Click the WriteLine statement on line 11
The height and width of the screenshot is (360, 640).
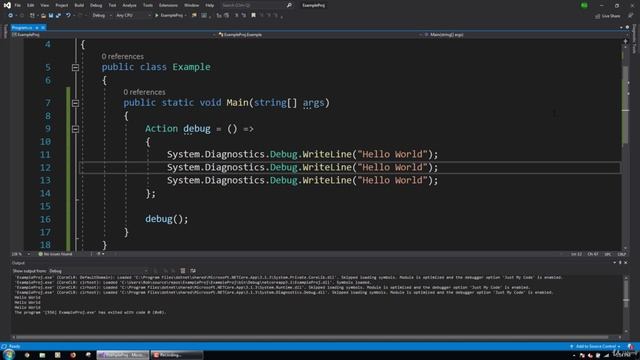pyautogui.click(x=302, y=154)
